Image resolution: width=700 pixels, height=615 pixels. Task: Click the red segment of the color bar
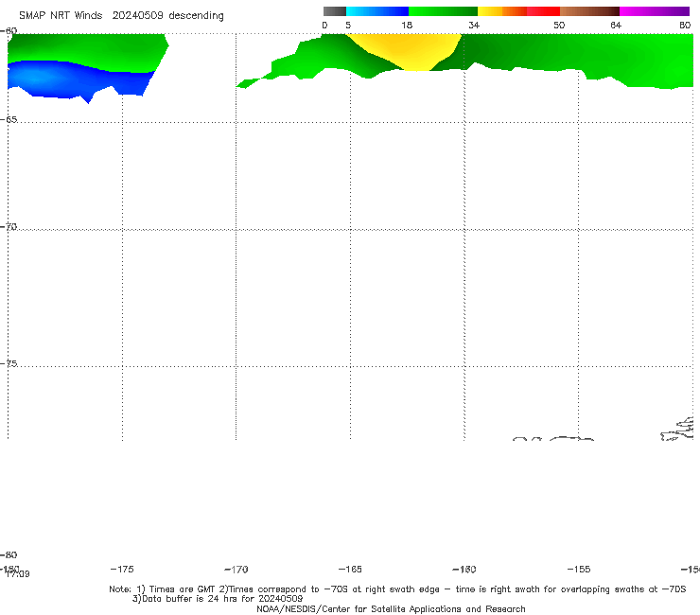(x=543, y=11)
